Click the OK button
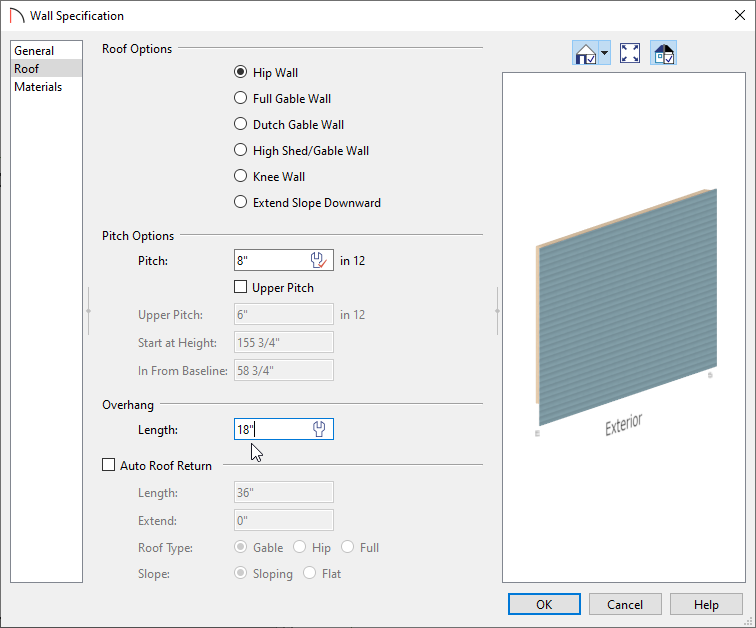The image size is (756, 628). [x=544, y=604]
